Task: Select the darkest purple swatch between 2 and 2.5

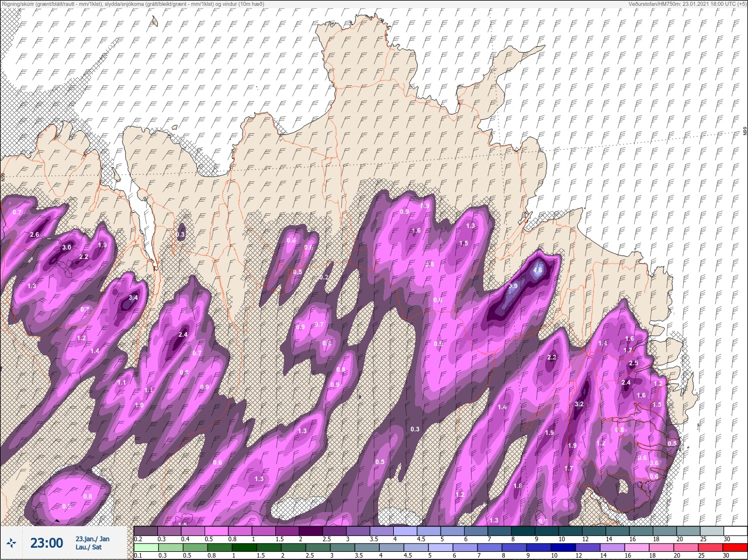Action: [311, 531]
